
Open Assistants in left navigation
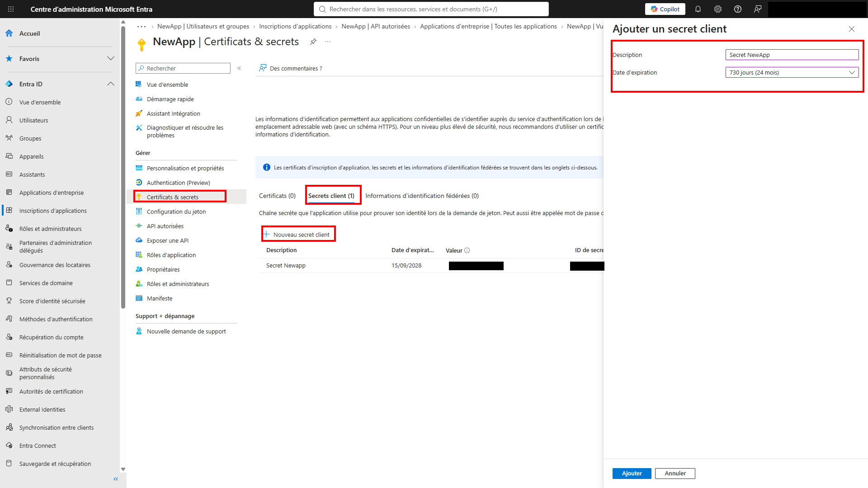32,174
